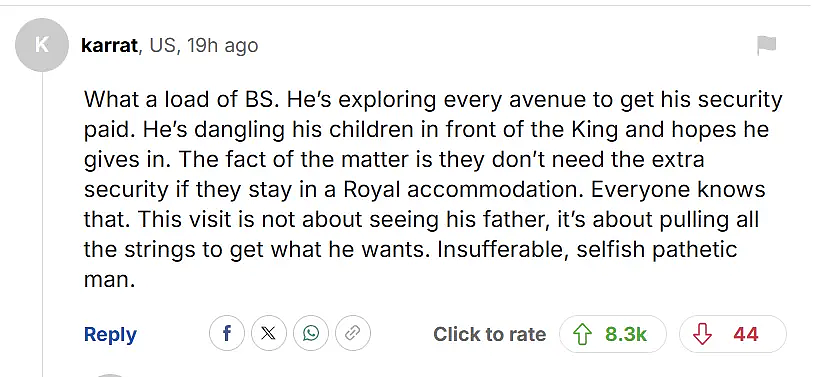Open the grey K avatar circle

point(42,45)
